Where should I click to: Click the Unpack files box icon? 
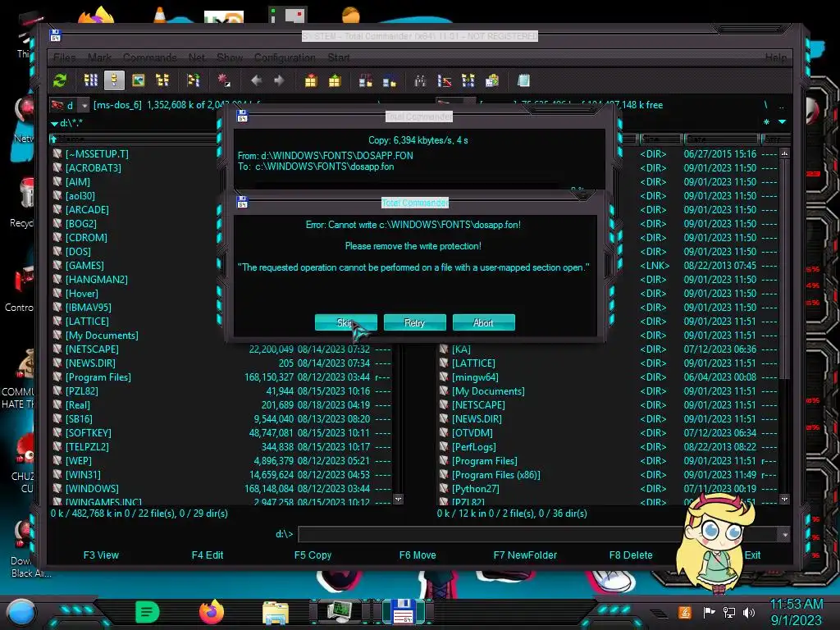[x=335, y=81]
